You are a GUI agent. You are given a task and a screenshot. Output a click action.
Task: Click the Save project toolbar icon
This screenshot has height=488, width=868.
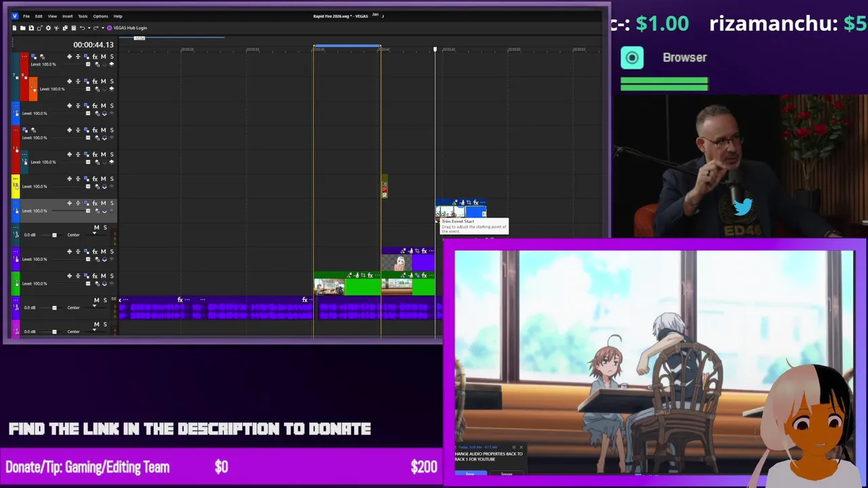[x=31, y=28]
